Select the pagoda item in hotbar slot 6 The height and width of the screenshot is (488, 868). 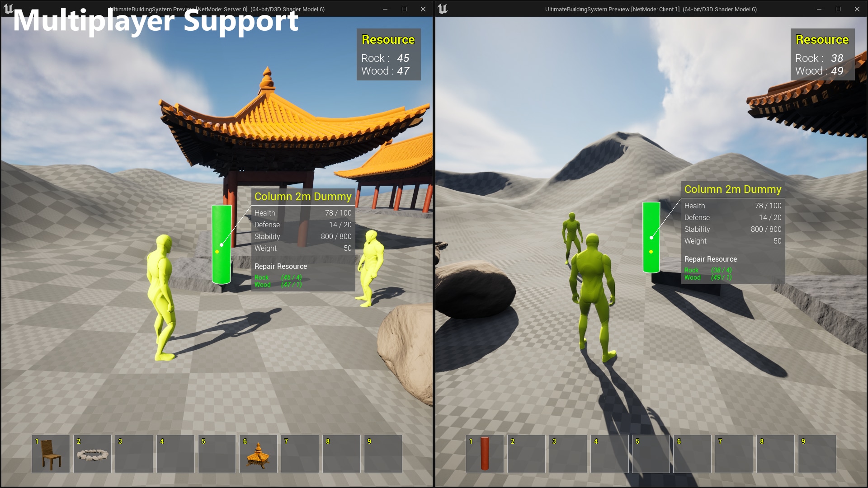point(258,454)
